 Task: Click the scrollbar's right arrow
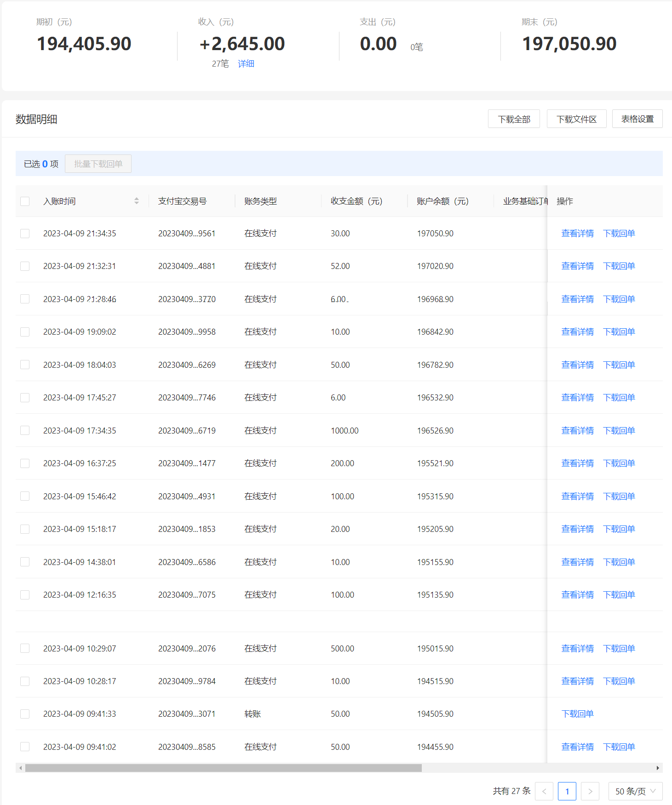point(658,768)
